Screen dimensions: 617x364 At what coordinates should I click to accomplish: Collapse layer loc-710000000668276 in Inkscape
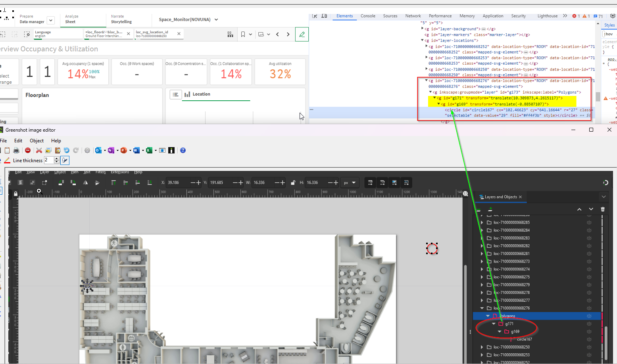(482, 308)
